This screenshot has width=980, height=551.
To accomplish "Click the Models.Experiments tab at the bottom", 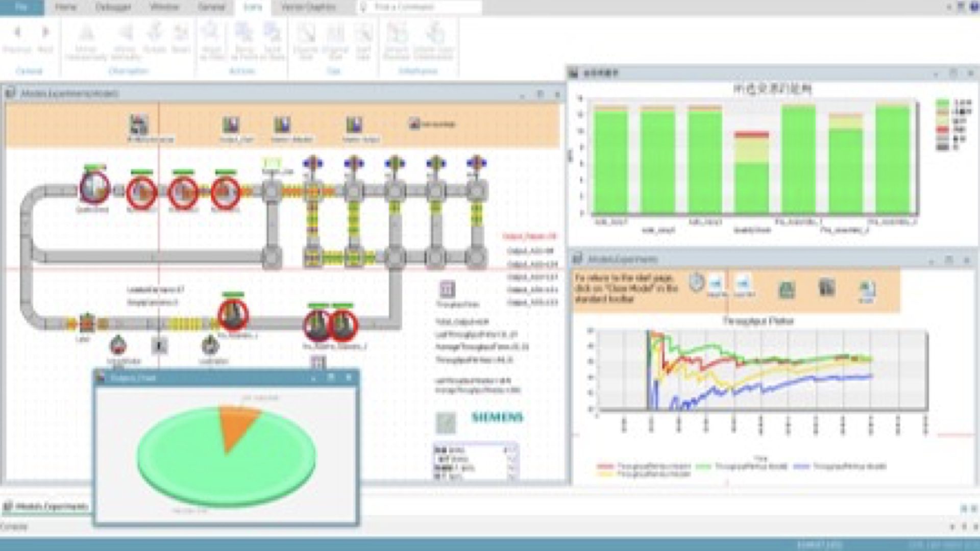I will pos(46,507).
